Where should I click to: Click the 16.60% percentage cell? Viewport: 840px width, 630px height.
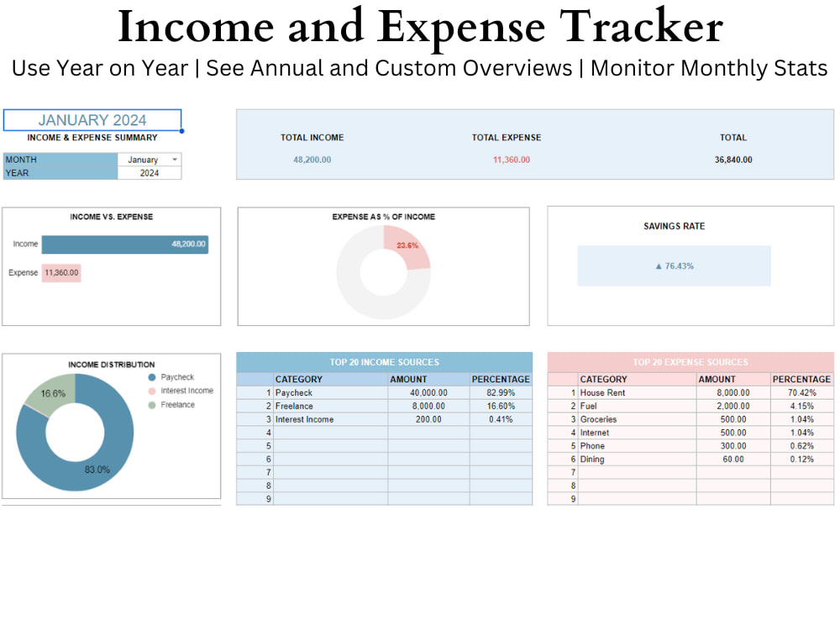[x=501, y=406]
